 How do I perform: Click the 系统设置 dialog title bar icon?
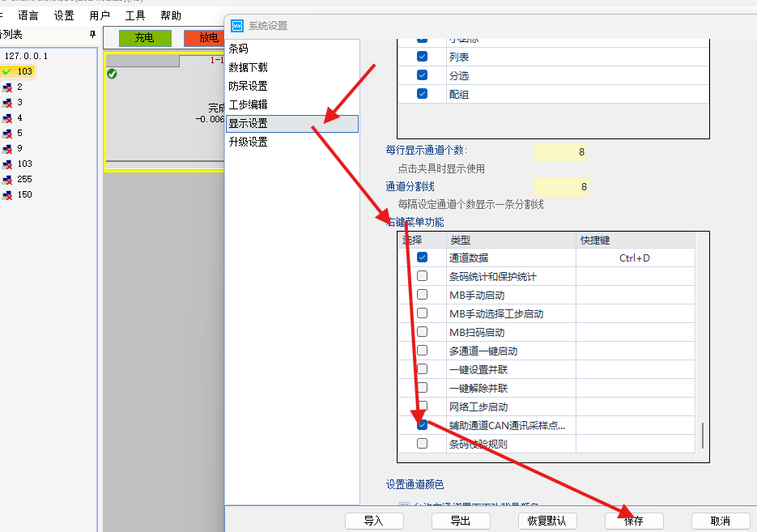click(236, 26)
